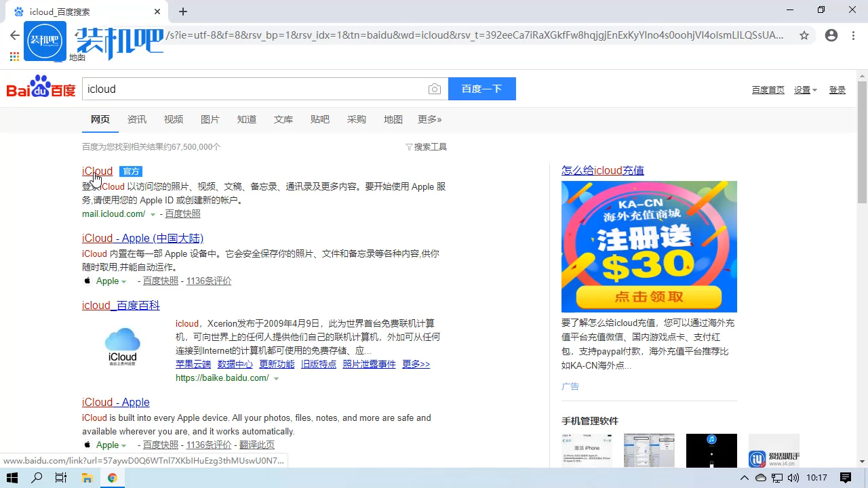Viewport: 868px width, 488px height.
Task: Open the Windows Start menu
Action: (x=12, y=478)
